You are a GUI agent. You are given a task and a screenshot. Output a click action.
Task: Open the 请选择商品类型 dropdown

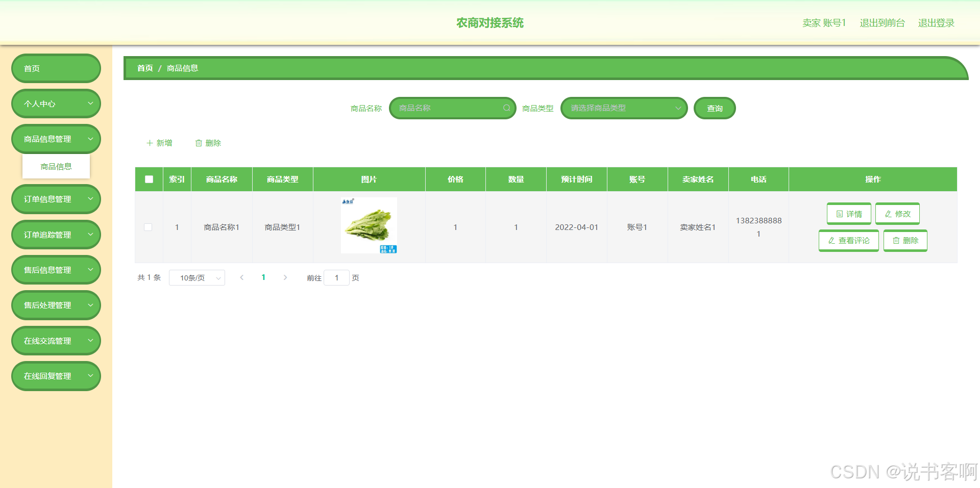[x=624, y=108]
